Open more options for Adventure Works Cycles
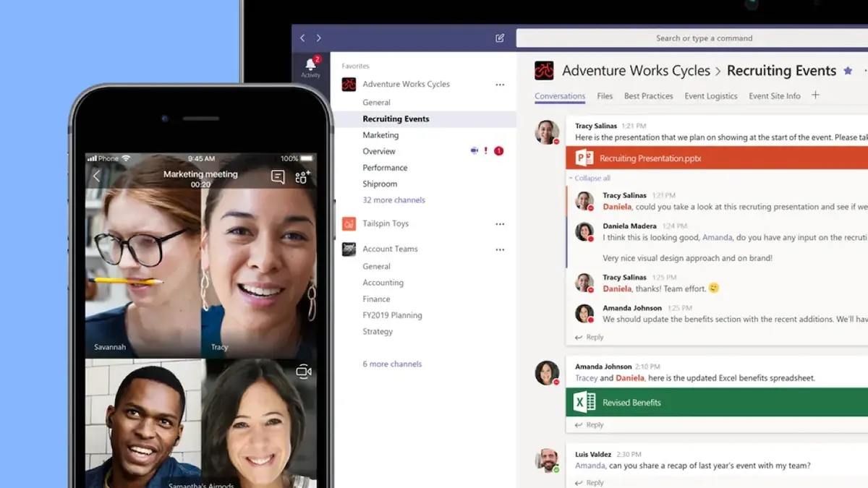This screenshot has width=868, height=488. (x=500, y=85)
